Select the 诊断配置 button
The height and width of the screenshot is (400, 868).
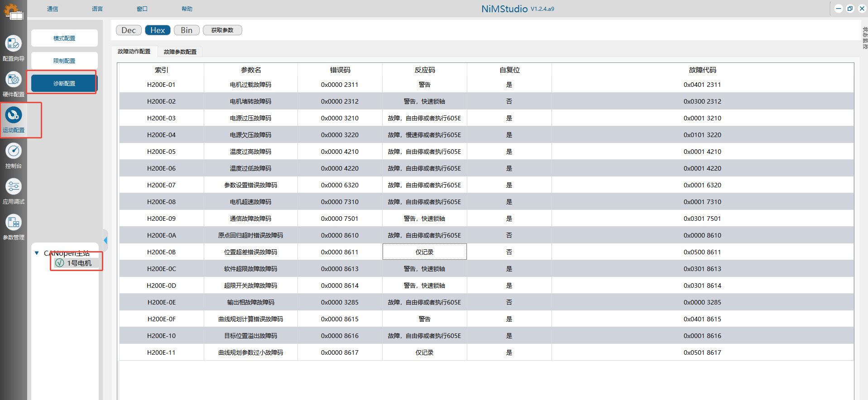[64, 83]
